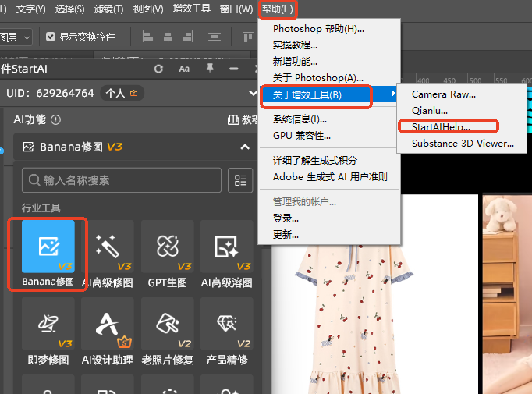Open the GPT生图 tool
This screenshot has width=532, height=394.
[x=167, y=247]
